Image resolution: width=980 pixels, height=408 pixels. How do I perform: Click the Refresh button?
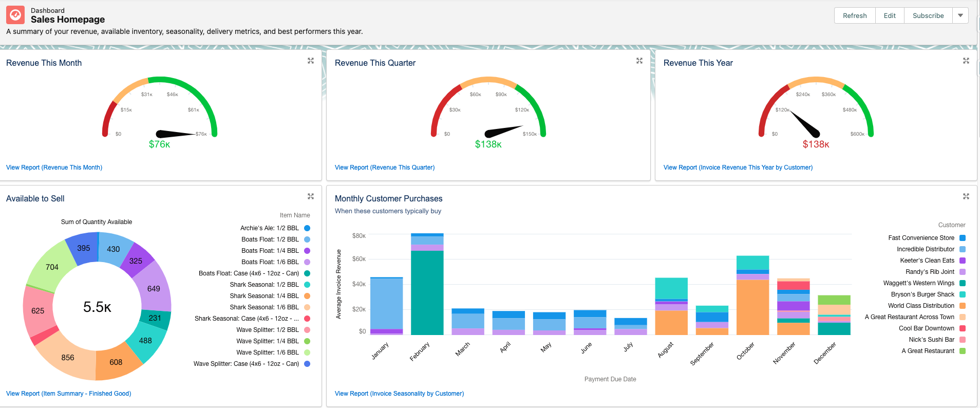[855, 15]
